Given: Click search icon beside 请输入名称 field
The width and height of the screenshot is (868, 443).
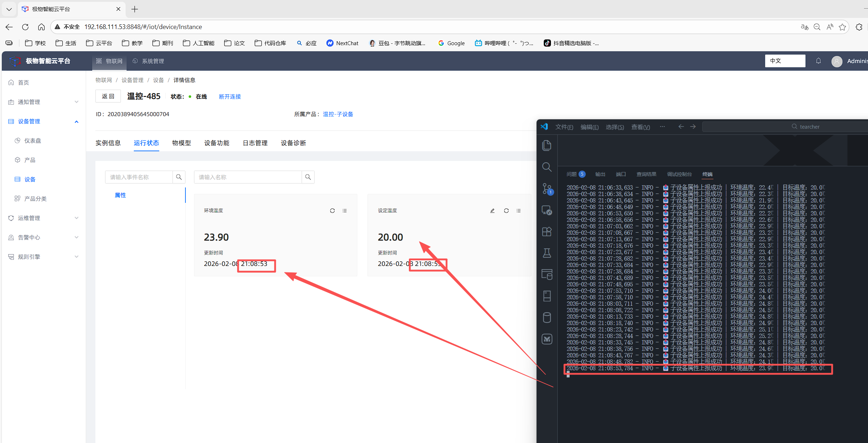Looking at the screenshot, I should [308, 177].
